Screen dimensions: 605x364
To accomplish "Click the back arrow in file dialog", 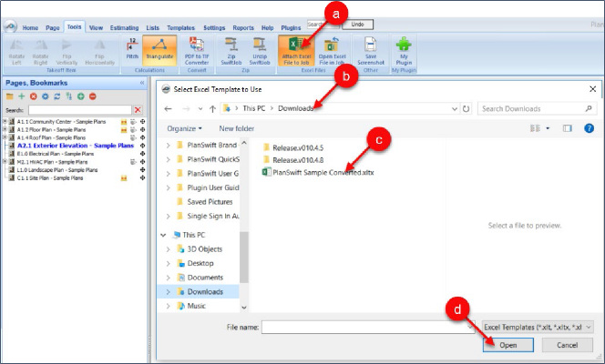I will tap(168, 109).
